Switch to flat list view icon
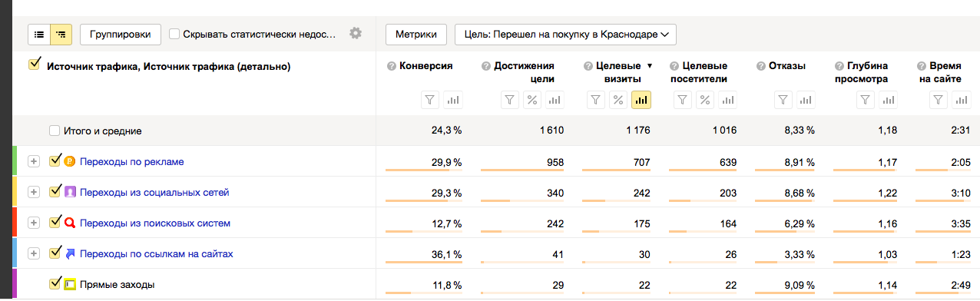Screen dimensions: 980x301 (39, 34)
